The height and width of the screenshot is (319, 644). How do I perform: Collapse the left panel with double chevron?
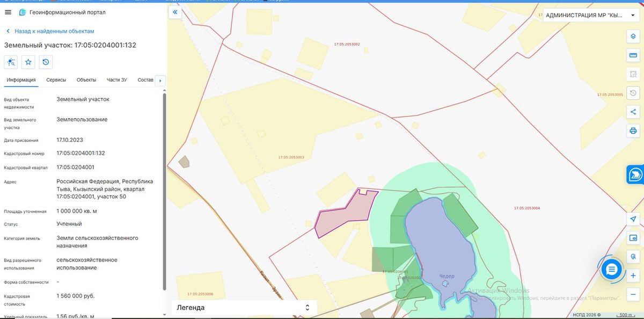[x=175, y=12]
